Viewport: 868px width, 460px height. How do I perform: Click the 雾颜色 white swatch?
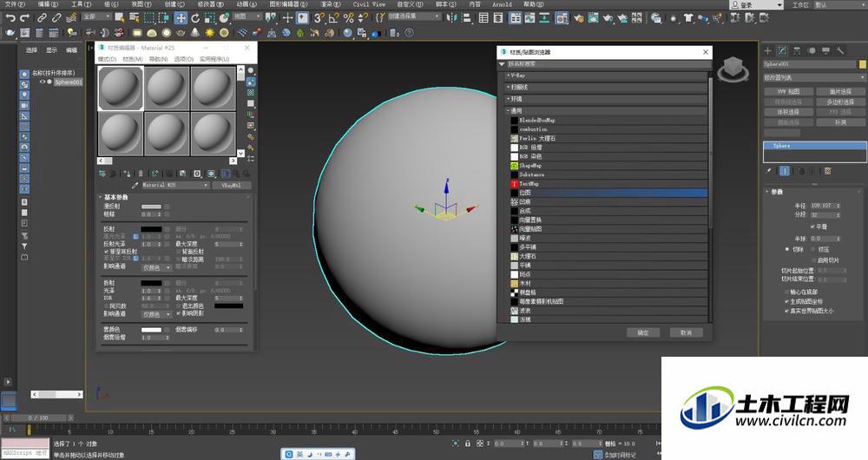pyautogui.click(x=151, y=329)
